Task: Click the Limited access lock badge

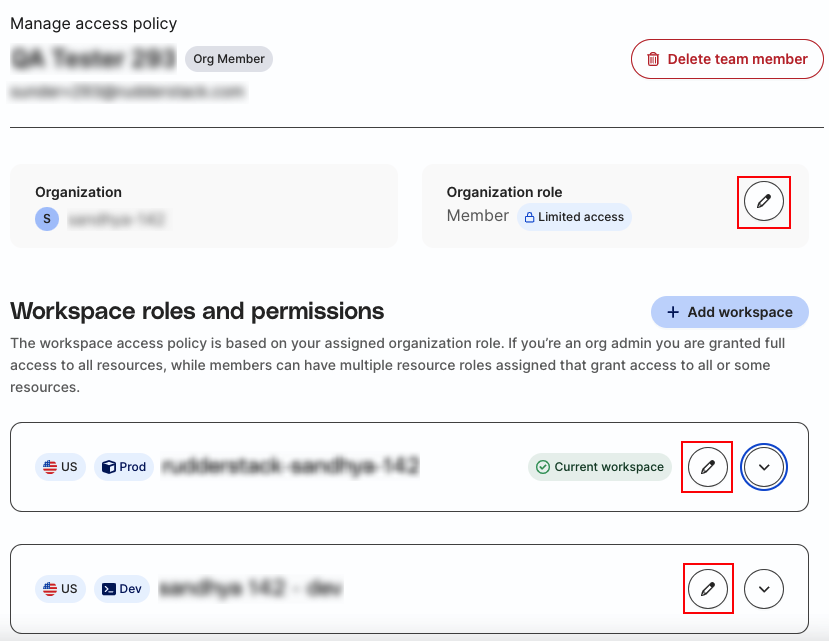Action: point(574,217)
